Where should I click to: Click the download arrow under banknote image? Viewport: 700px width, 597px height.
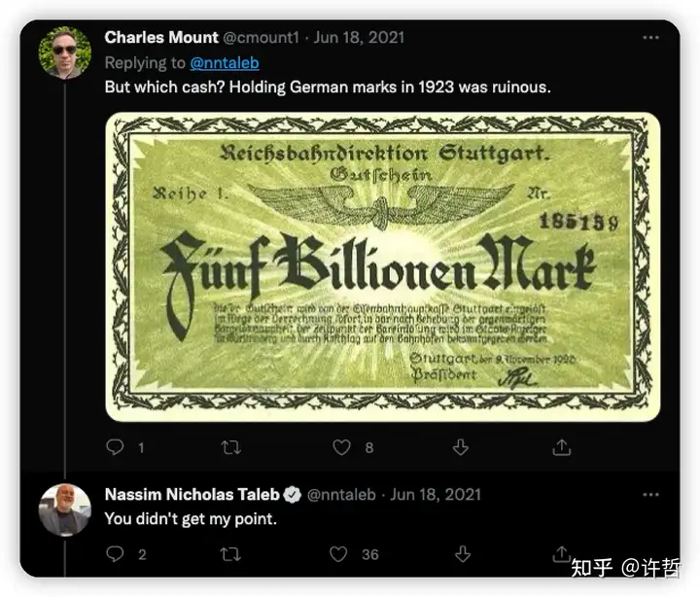point(461,447)
